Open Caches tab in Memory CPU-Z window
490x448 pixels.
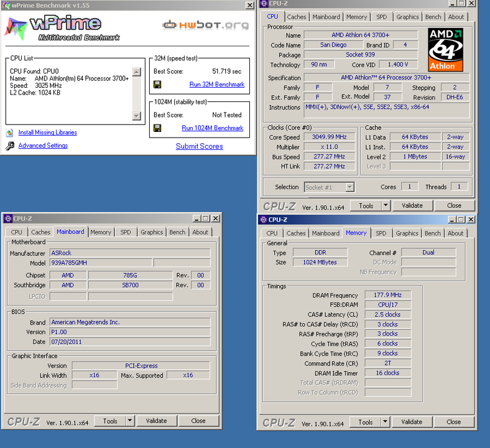pos(296,233)
